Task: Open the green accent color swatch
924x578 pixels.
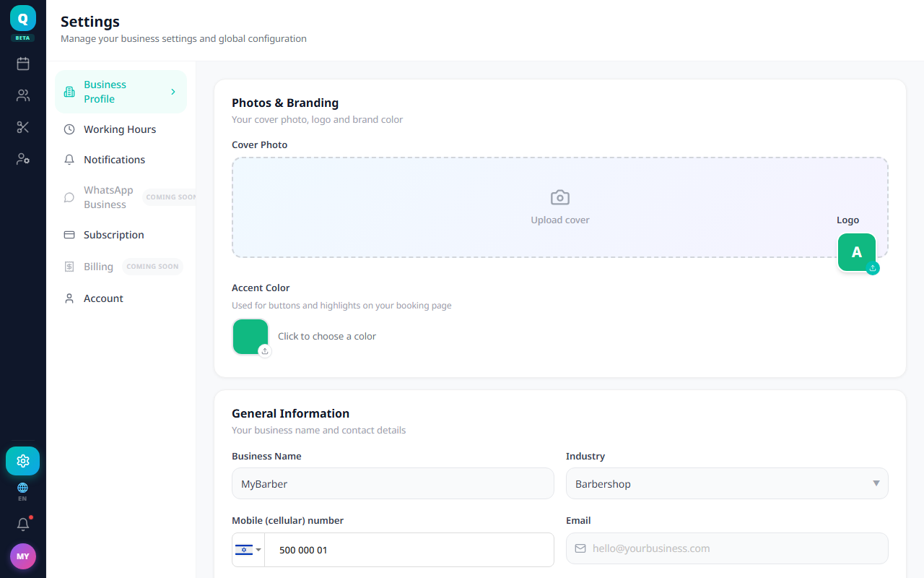Action: click(x=250, y=337)
